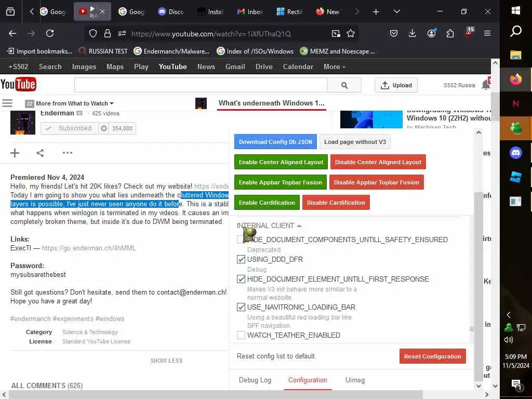Screen dimensions: 532x399
Task: Add a new browser tab with plus
Action: pyautogui.click(x=376, y=12)
